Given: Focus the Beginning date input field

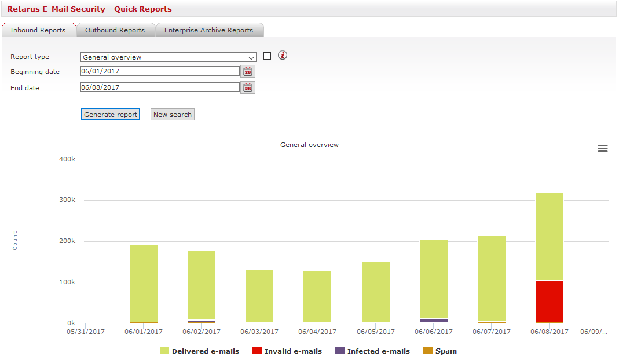Looking at the screenshot, I should click(x=160, y=71).
